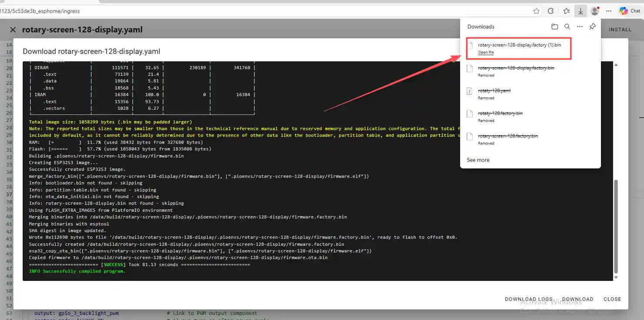Screen dimensions: 644x320
Task: Open the Favorites list icon
Action: [566, 11]
